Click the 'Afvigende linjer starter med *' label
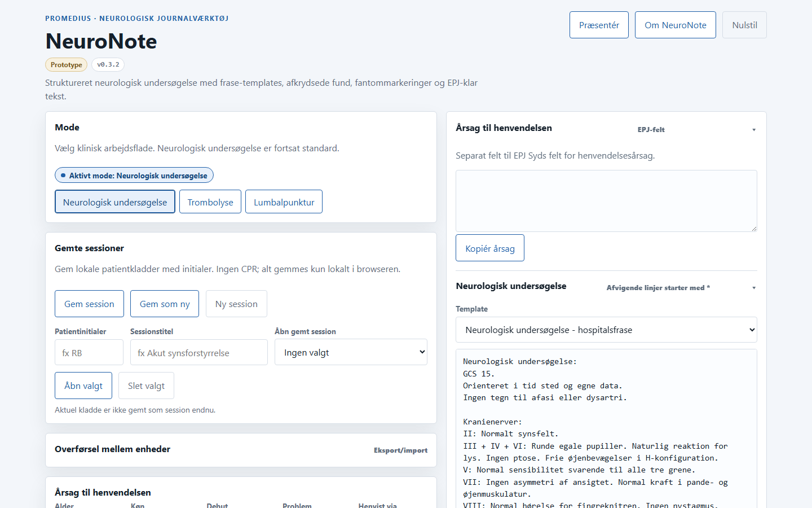 tap(658, 288)
